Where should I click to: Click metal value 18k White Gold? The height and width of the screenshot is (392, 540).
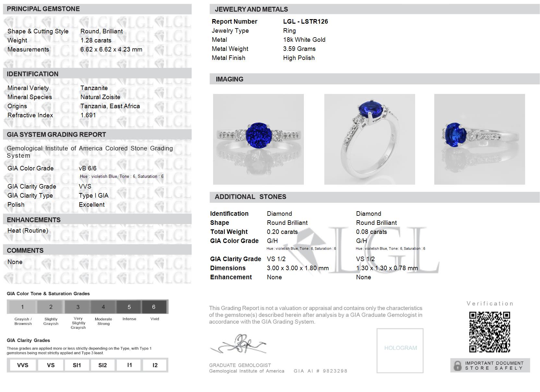point(304,40)
